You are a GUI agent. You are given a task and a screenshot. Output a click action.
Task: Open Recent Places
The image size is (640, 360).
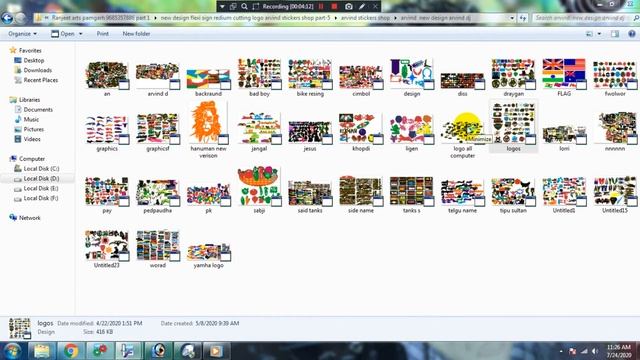click(40, 80)
